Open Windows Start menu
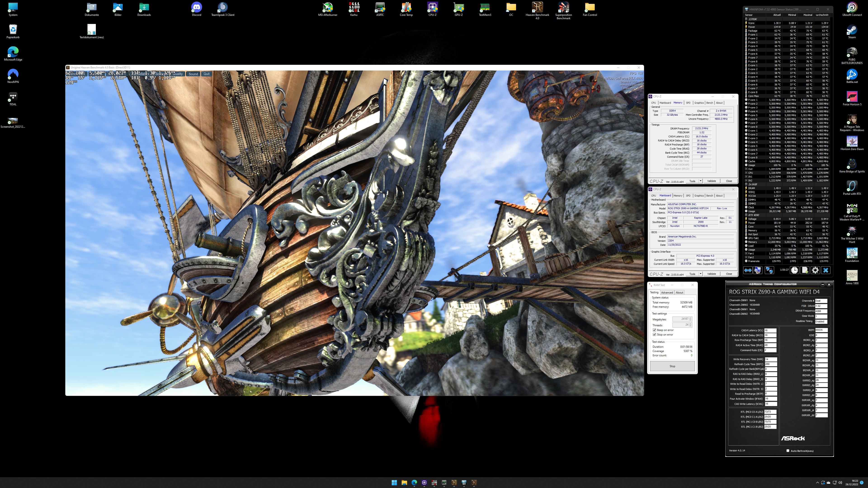 coord(394,483)
